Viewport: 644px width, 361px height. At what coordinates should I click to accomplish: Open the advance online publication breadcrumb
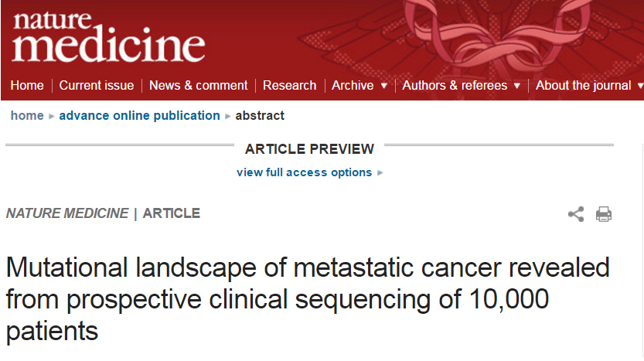[140, 116]
